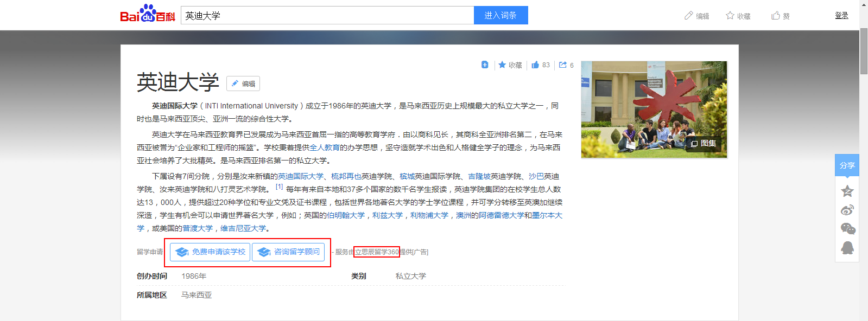Click the Baidu Baike logo
Viewport: 868px width, 321px height.
coord(147,14)
